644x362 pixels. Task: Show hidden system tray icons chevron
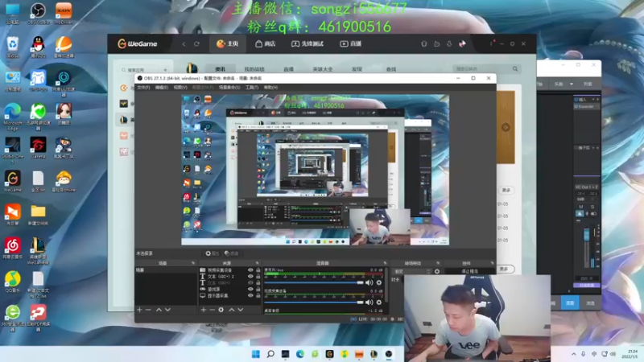(574, 354)
